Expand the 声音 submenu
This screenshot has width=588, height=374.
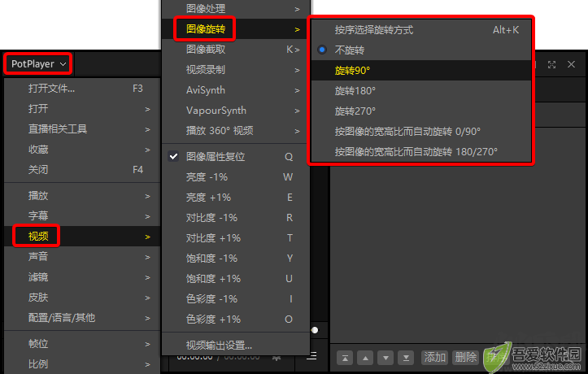click(x=82, y=257)
